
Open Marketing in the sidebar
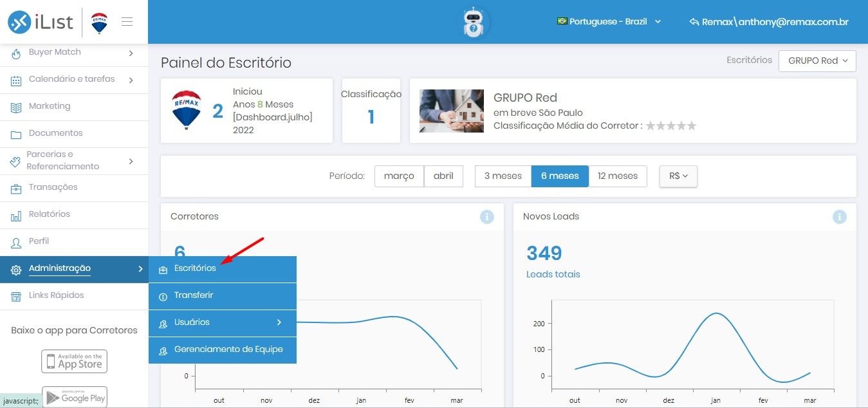click(x=74, y=107)
